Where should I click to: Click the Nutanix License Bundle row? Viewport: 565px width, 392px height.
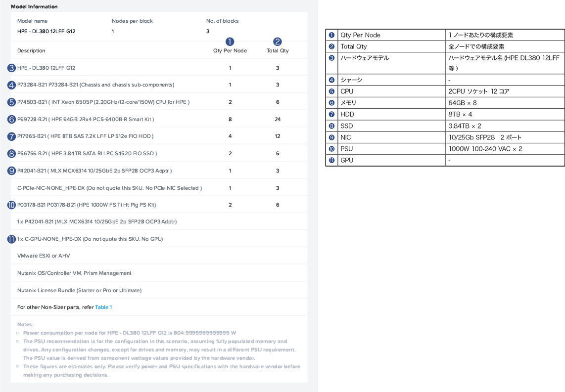79,290
